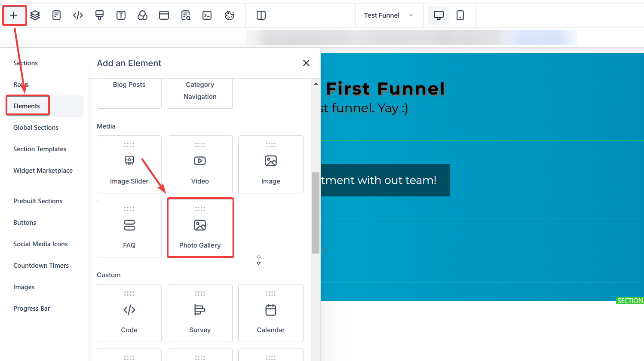Open Images category in sidebar

24,287
